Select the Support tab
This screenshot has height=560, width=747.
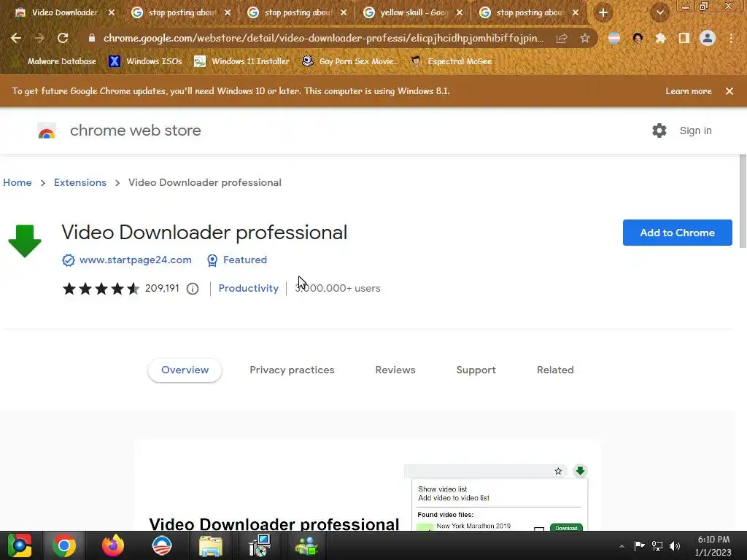point(476,370)
